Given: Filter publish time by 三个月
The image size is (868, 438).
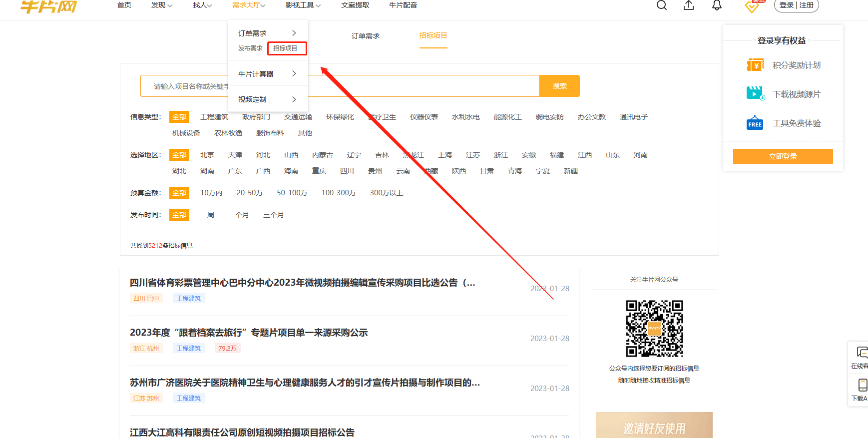Looking at the screenshot, I should pyautogui.click(x=274, y=215).
